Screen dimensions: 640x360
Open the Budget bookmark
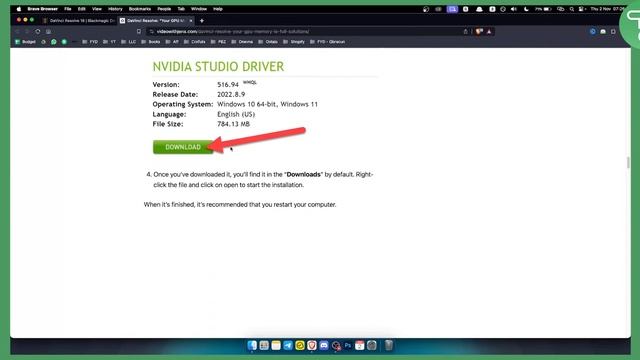click(x=25, y=42)
